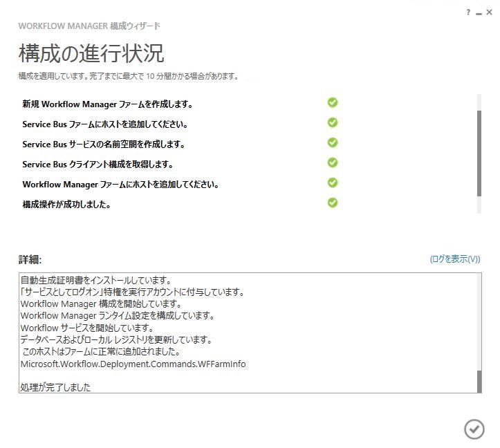The width and height of the screenshot is (500, 448).
Task: Click the finish checkmark button at the bottom
Action: (x=474, y=429)
